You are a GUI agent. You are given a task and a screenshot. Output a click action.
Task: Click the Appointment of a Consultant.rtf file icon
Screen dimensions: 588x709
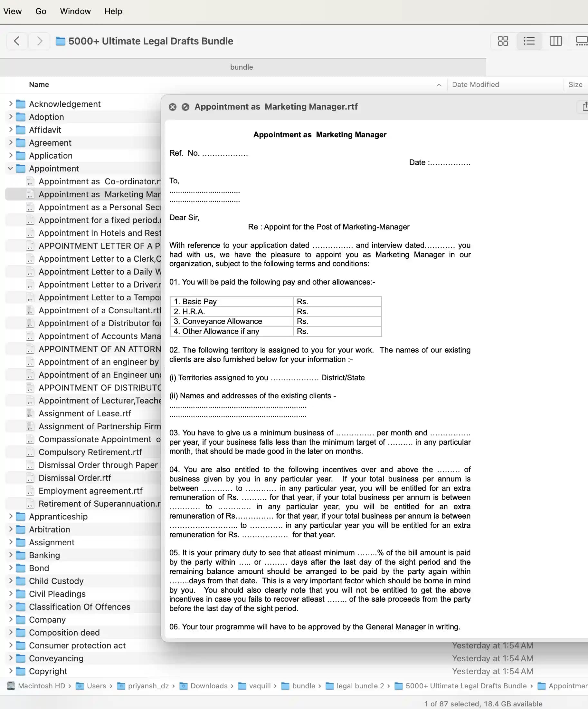point(30,310)
